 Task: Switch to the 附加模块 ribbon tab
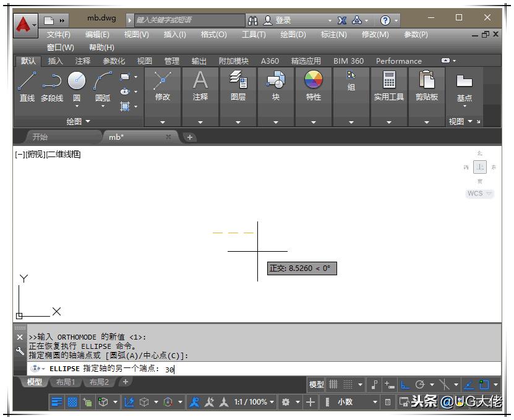pyautogui.click(x=233, y=61)
